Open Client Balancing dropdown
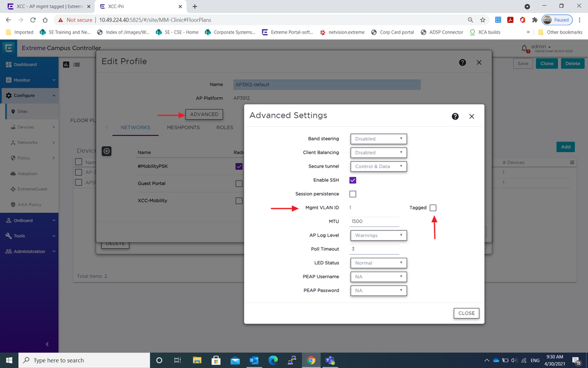This screenshot has height=368, width=588. point(378,153)
